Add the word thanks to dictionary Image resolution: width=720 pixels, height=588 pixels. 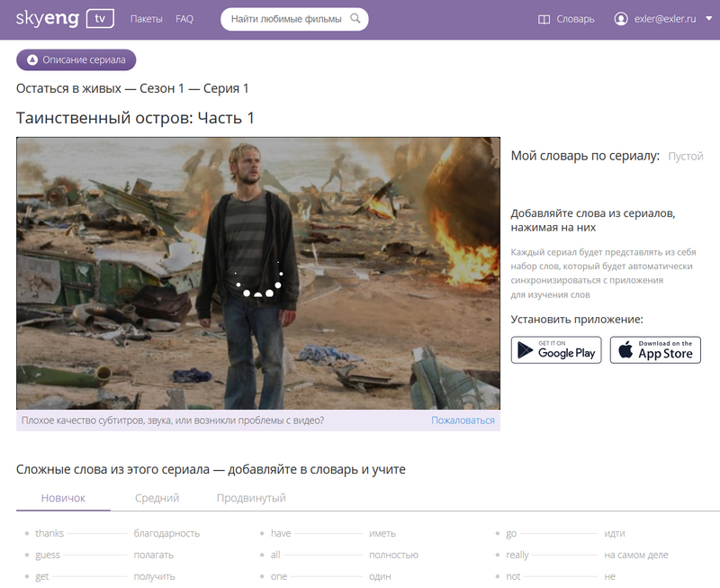click(49, 533)
